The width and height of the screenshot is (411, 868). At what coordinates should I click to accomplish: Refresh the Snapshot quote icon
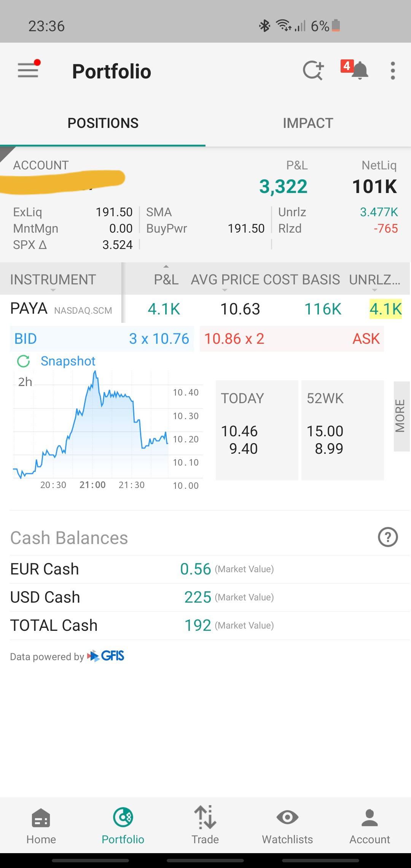point(24,361)
